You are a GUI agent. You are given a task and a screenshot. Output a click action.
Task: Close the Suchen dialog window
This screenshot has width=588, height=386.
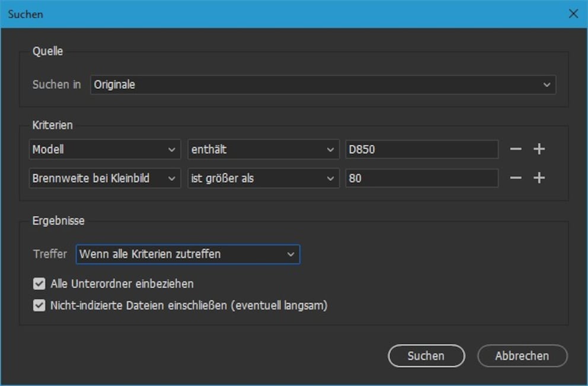(x=573, y=14)
